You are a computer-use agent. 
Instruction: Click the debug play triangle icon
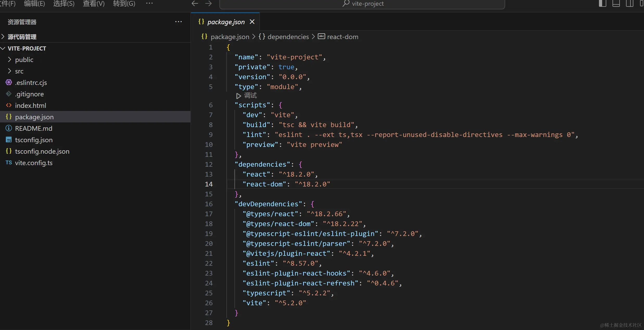(x=238, y=96)
